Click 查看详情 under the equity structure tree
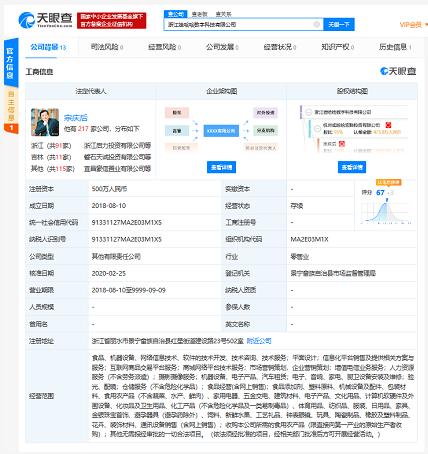Screen dimensions: 428x454 (352, 167)
